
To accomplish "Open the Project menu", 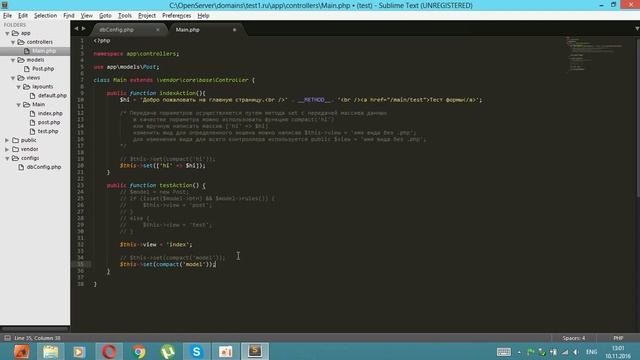I will [147, 16].
